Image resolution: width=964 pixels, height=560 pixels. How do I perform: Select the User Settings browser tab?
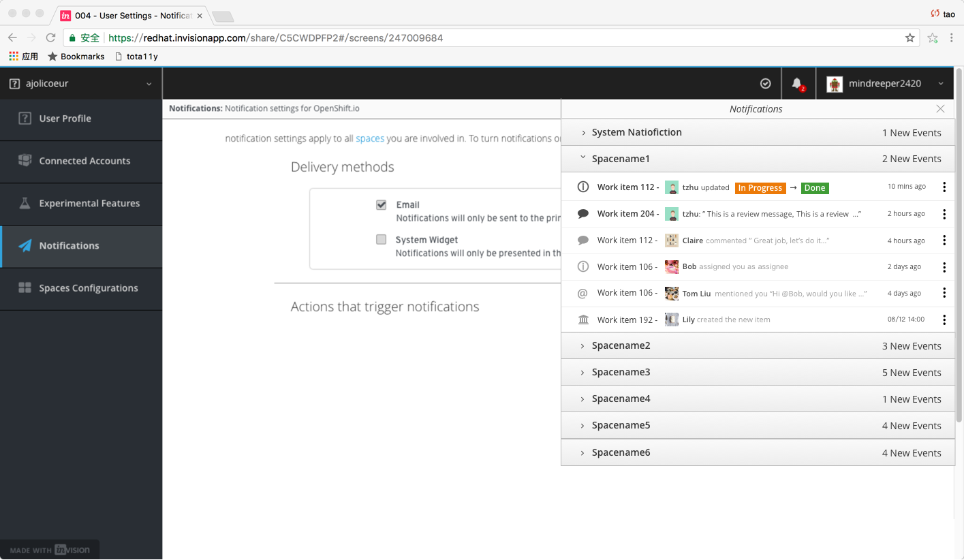pos(129,15)
